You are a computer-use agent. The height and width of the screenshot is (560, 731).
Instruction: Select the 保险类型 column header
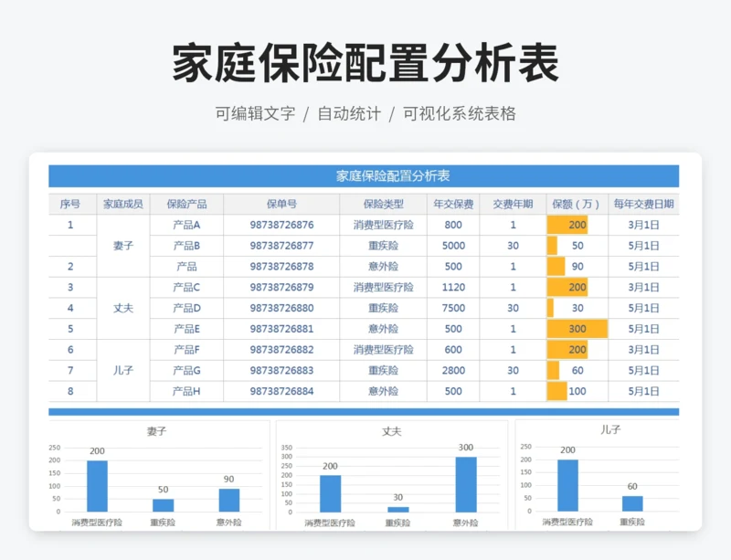(383, 205)
